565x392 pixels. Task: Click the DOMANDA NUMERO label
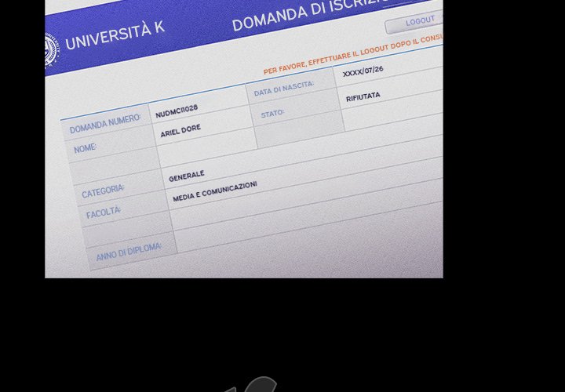[104, 123]
